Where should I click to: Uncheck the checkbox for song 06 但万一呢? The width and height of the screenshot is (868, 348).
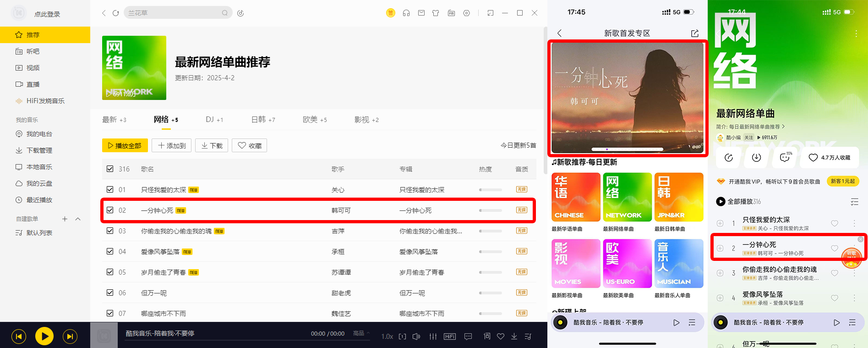coord(110,293)
